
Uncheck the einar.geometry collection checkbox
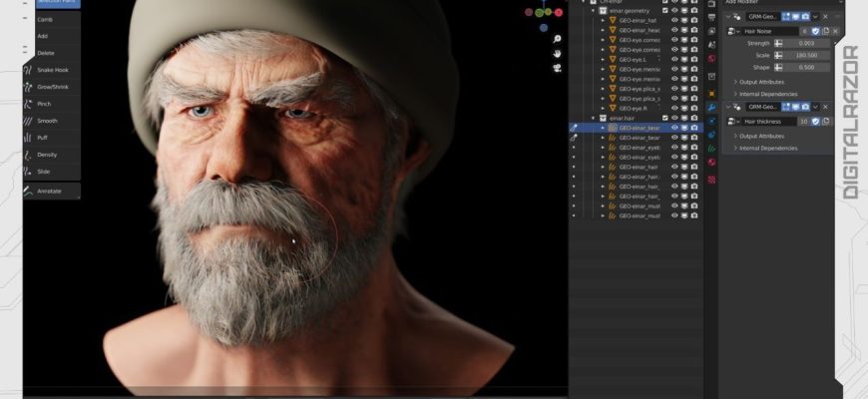click(x=663, y=10)
